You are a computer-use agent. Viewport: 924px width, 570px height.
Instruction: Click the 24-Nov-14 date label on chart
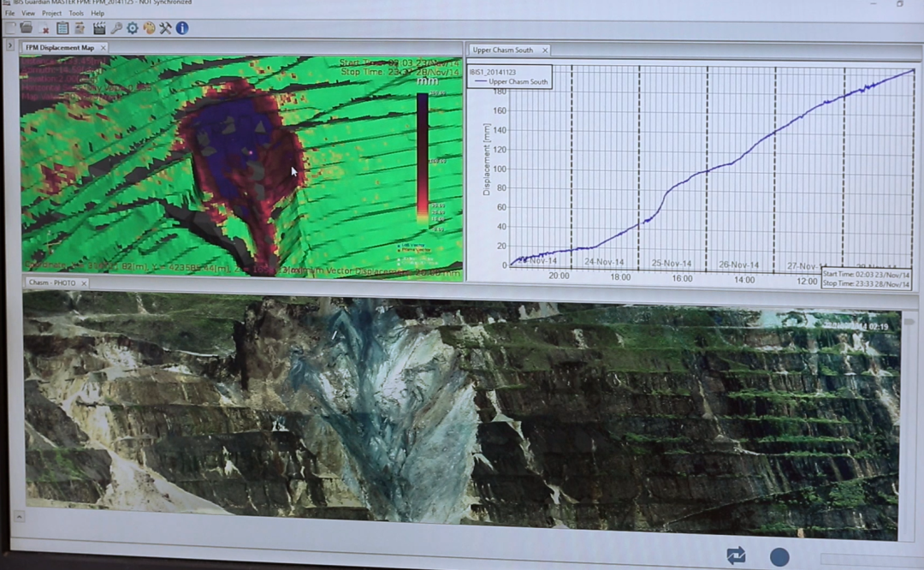[604, 262]
